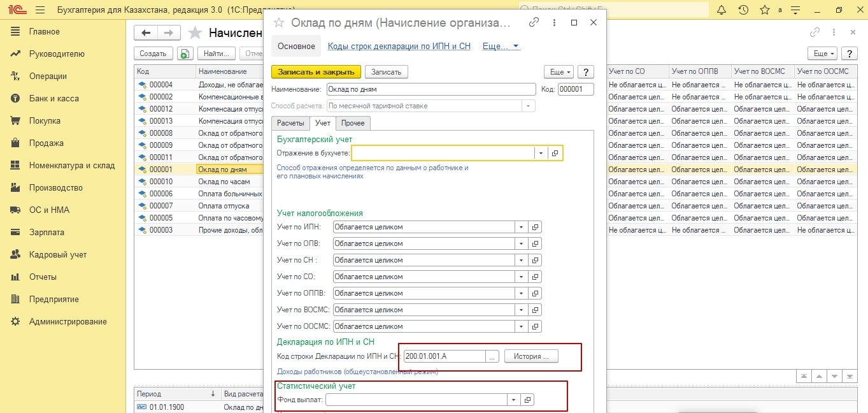The height and width of the screenshot is (413, 868).
Task: Click the Записать и закрыть button
Action: pos(316,72)
